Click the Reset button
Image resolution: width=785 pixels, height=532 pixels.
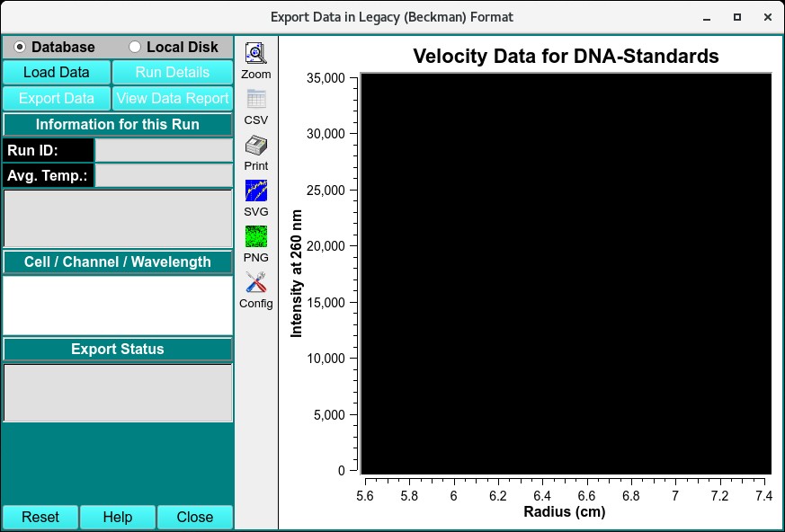pos(40,517)
